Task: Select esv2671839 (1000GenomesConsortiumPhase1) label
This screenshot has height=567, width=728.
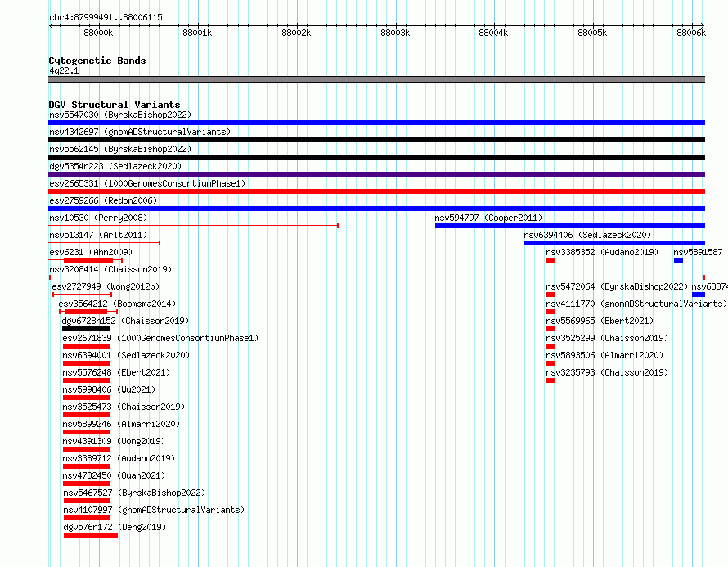Action: click(160, 338)
